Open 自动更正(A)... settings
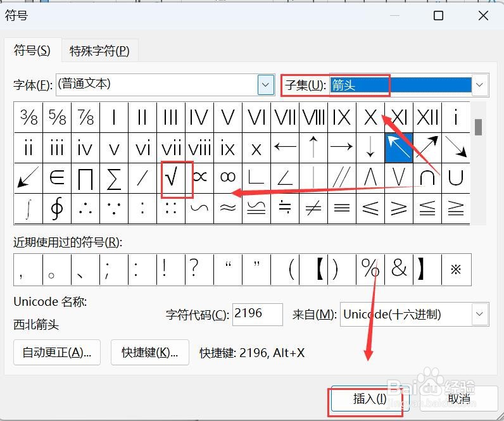The width and height of the screenshot is (504, 421). [x=57, y=353]
